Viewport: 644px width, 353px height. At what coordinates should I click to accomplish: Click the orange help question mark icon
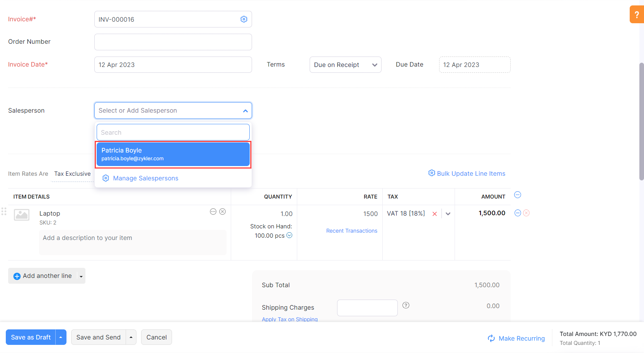coord(636,15)
